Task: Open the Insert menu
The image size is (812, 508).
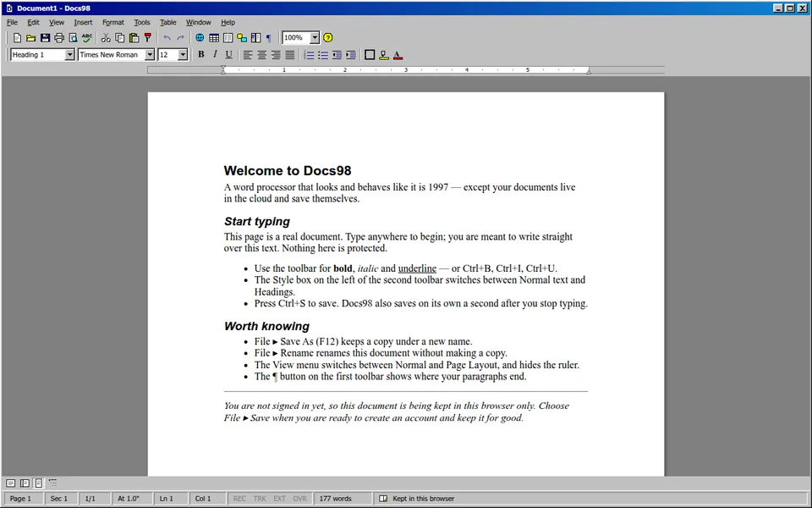Action: pos(83,22)
